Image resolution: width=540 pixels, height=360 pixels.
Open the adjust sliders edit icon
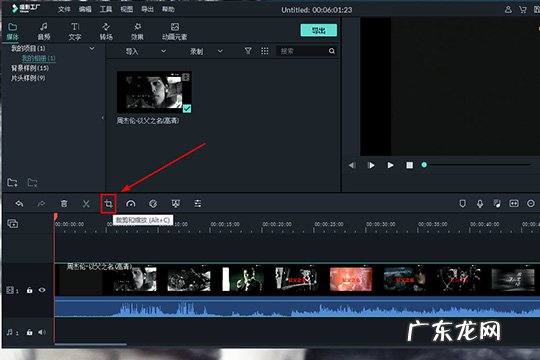pyautogui.click(x=198, y=204)
